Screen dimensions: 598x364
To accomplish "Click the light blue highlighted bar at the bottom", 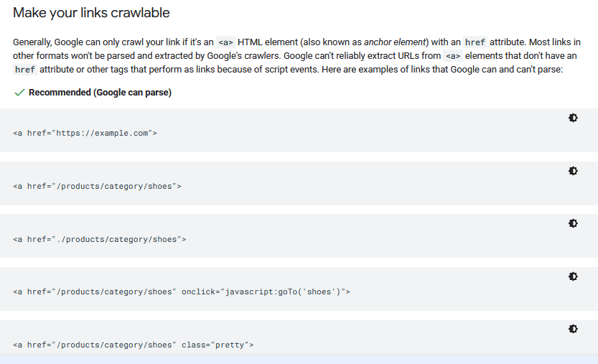I will (299, 359).
